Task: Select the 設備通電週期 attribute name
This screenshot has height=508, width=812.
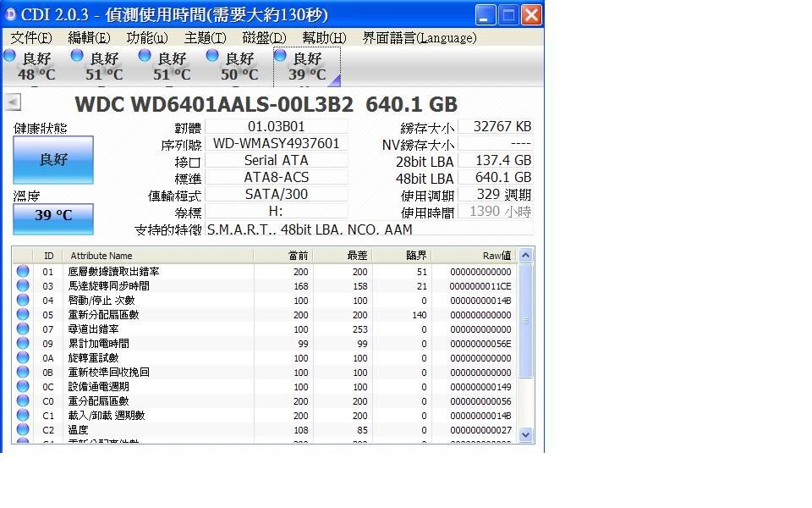Action: (x=98, y=387)
